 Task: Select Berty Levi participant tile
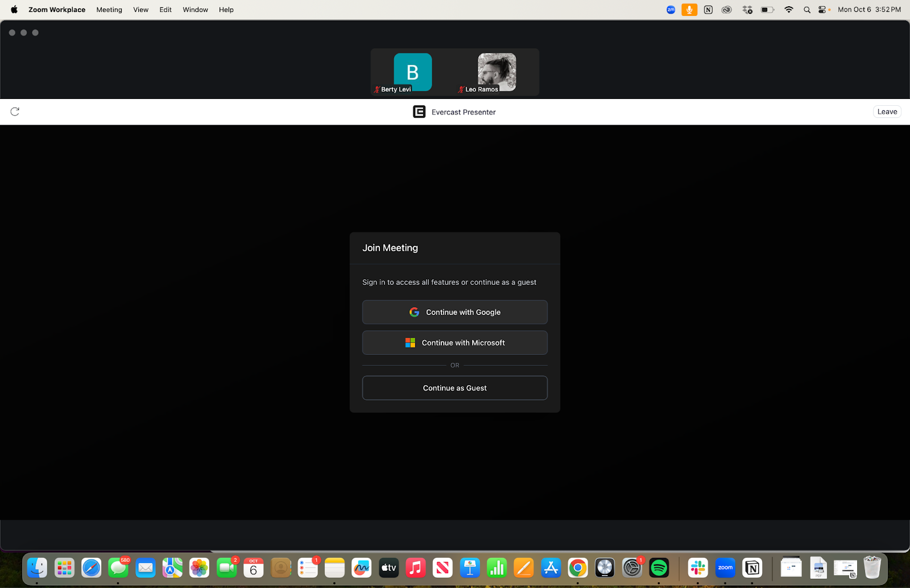click(413, 72)
